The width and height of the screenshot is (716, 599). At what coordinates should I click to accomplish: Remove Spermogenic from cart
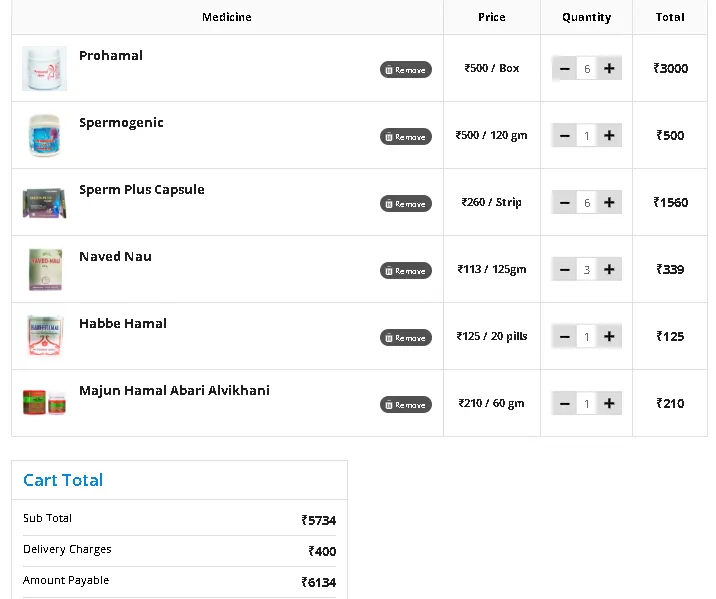[x=405, y=137]
